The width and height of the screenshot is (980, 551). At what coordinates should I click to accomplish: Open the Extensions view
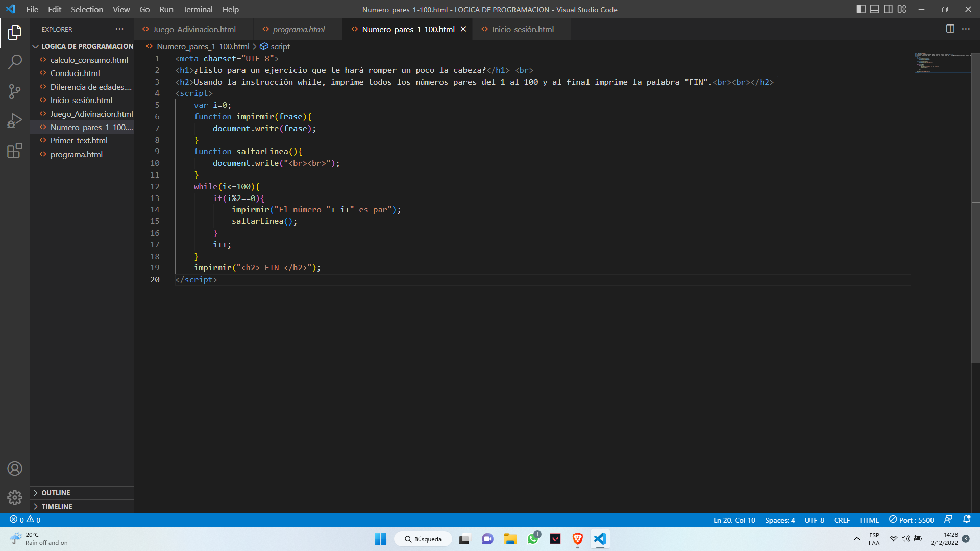15,151
